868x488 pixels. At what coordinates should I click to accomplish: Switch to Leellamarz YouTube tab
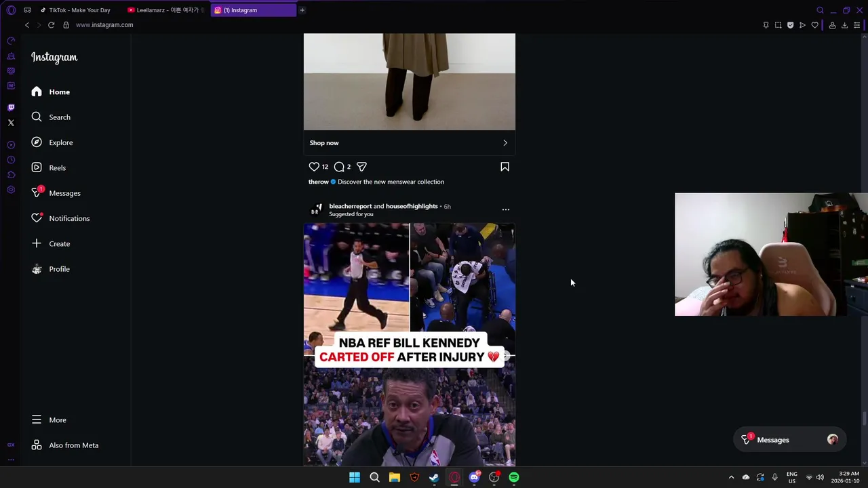click(167, 10)
